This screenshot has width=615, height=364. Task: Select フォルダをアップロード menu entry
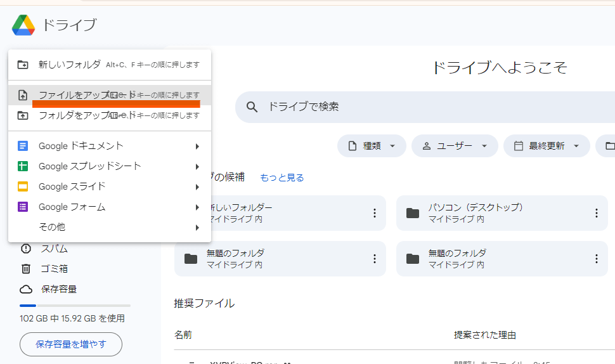(x=110, y=115)
